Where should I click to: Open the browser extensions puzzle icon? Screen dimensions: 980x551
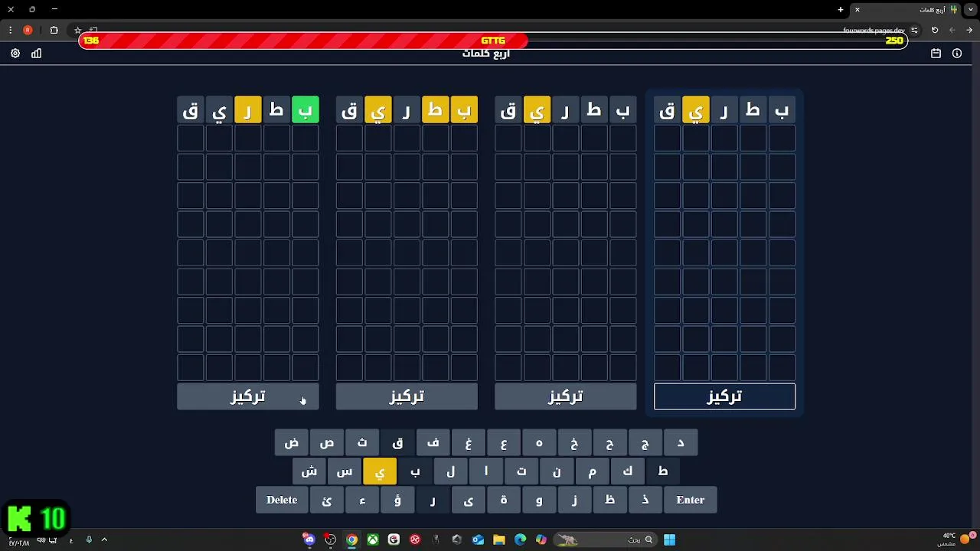tap(54, 31)
